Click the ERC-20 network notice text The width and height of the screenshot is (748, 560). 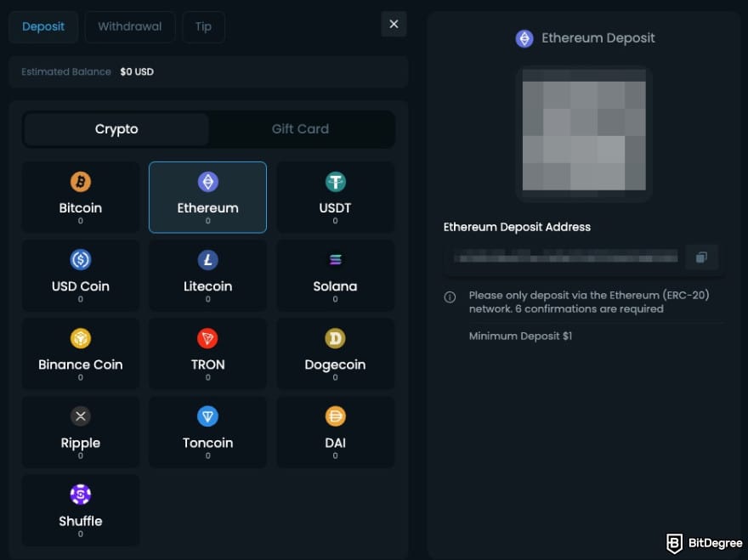pyautogui.click(x=589, y=302)
